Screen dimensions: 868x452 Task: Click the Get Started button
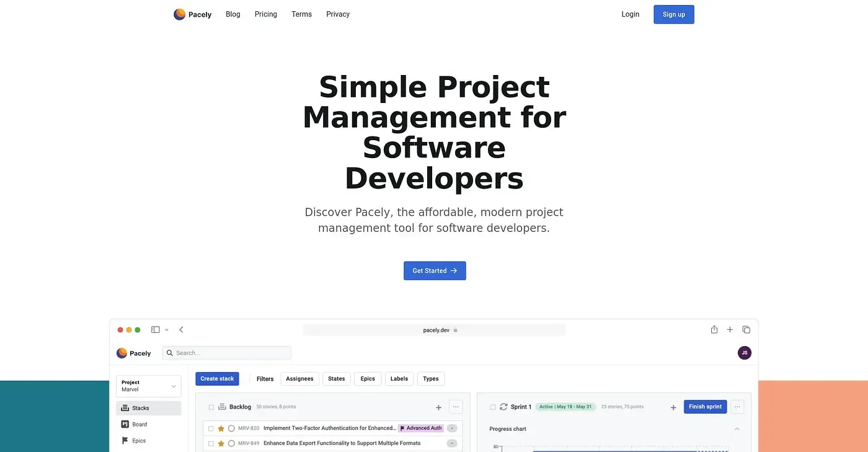click(x=435, y=271)
